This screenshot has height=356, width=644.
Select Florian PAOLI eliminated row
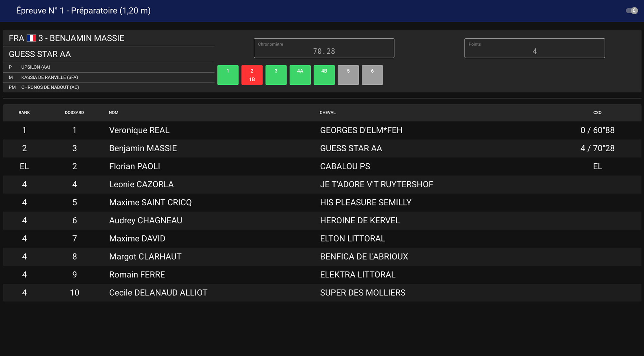[x=135, y=166]
